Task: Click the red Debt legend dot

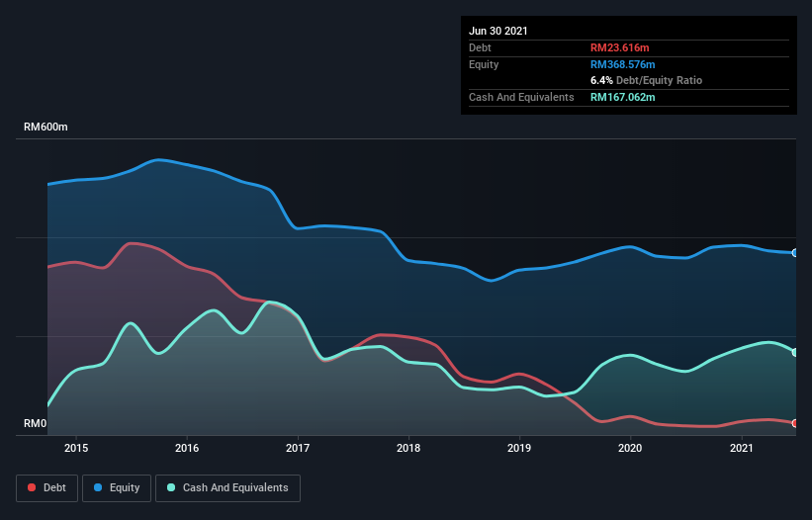Action: 32,487
